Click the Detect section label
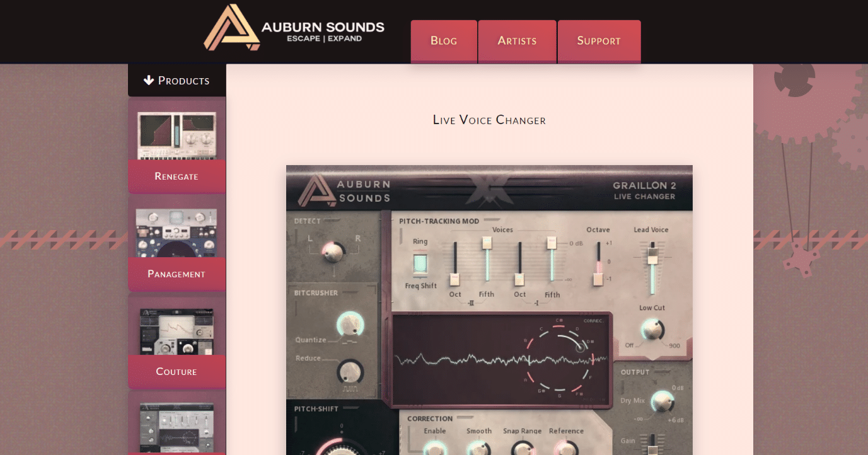 click(x=307, y=221)
